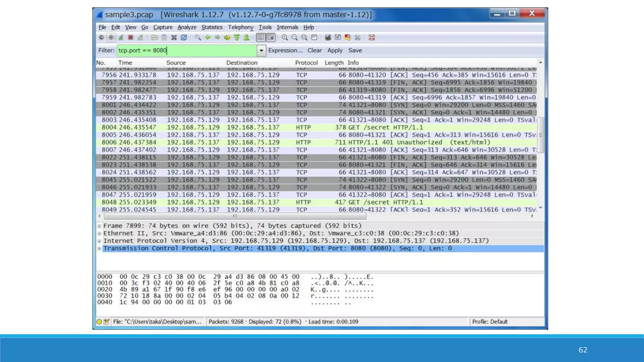
Task: Click the Expression... button
Action: (x=285, y=51)
